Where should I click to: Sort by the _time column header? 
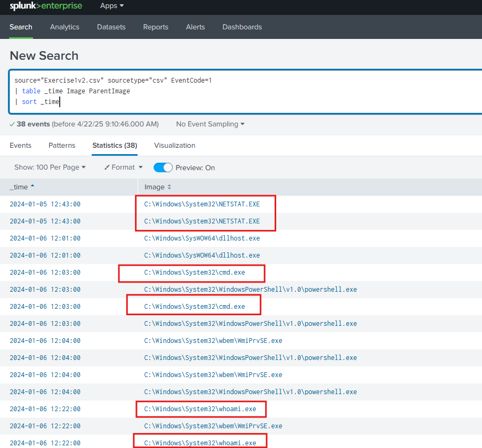point(22,187)
